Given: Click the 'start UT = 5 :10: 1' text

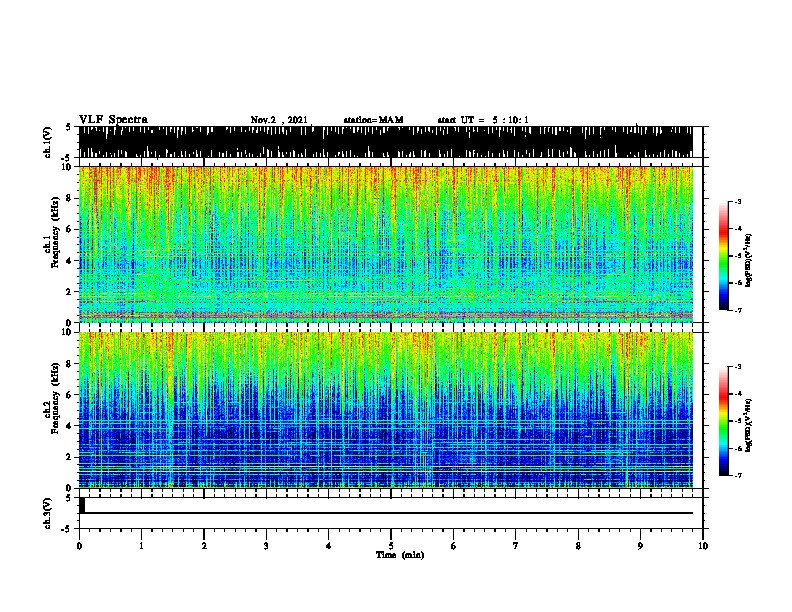Looking at the screenshot, I should [483, 120].
